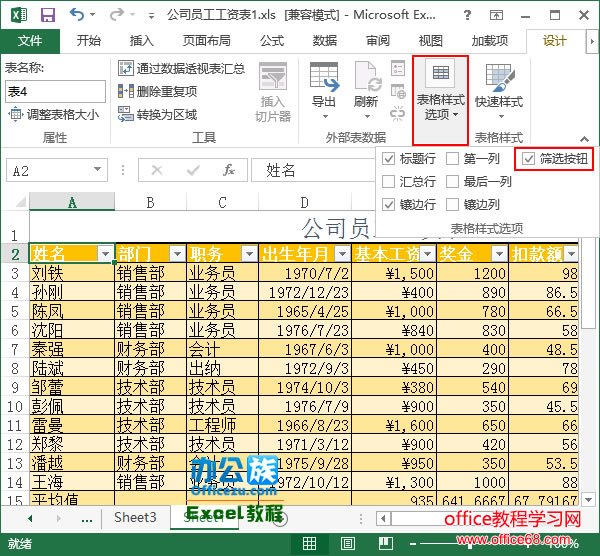The image size is (600, 556).
Task: Switch to the 数据 (Data) ribbon tab
Action: coord(324,41)
